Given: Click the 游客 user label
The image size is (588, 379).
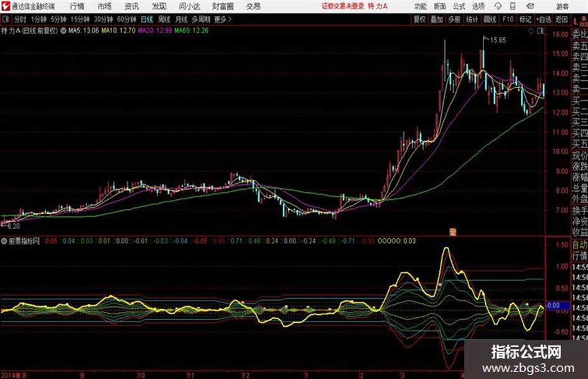Looking at the screenshot, I should (x=562, y=6).
